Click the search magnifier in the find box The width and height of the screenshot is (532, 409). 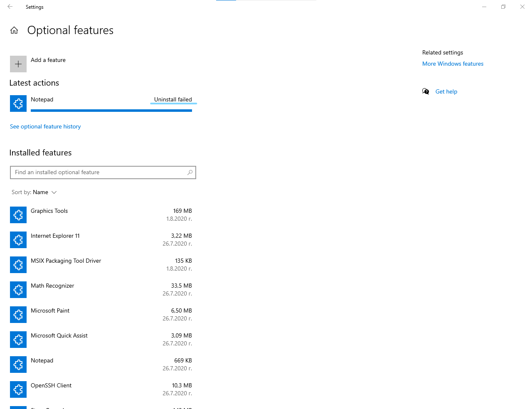pos(190,172)
